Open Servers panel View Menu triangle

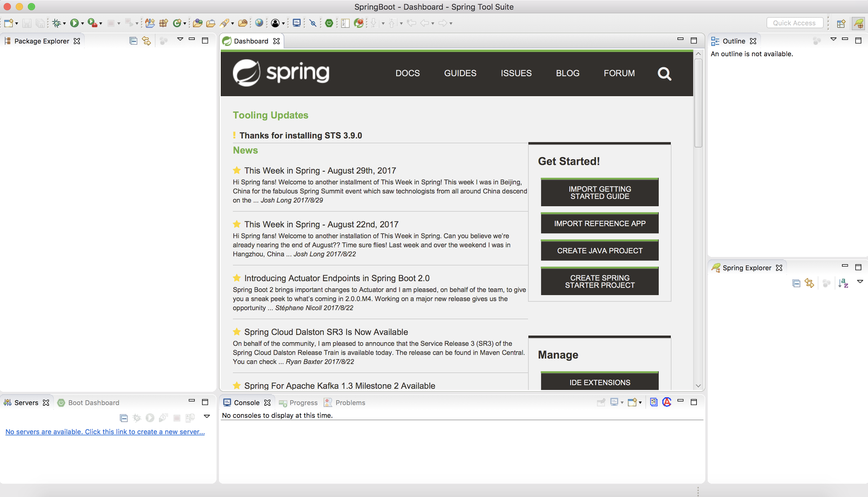pos(207,416)
